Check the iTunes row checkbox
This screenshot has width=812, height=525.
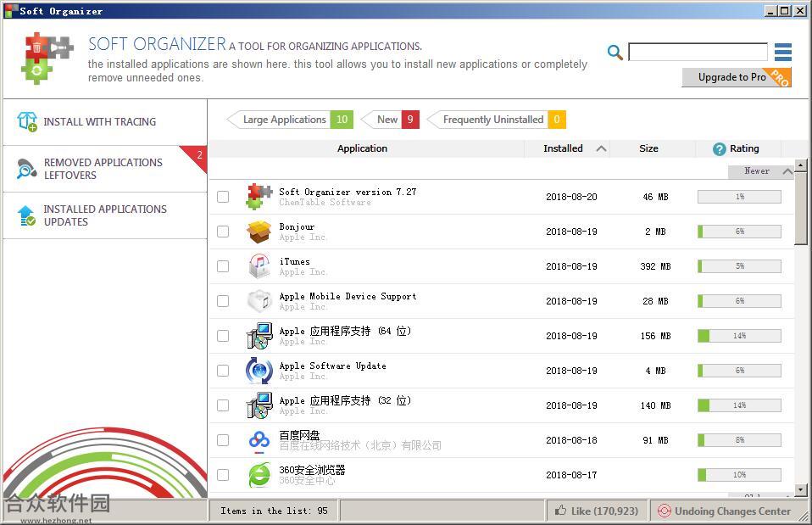(223, 266)
